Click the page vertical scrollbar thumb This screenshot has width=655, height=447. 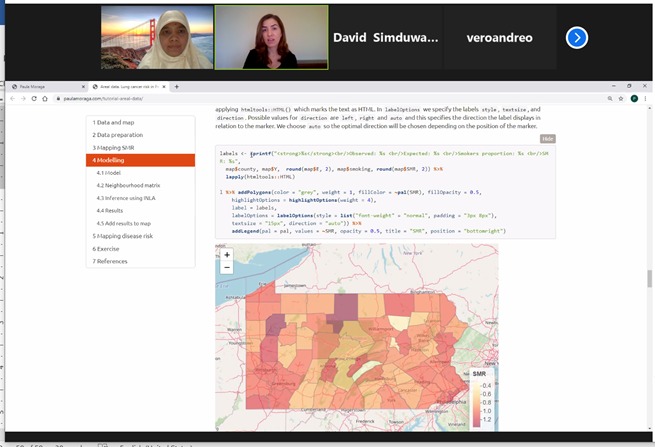[x=650, y=279]
